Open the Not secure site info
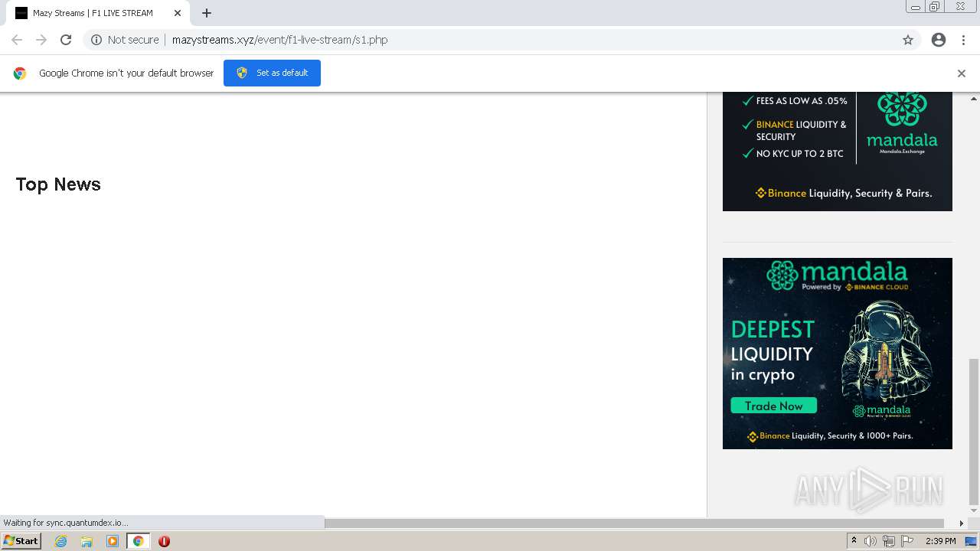Image resolution: width=980 pixels, height=551 pixels. (125, 40)
